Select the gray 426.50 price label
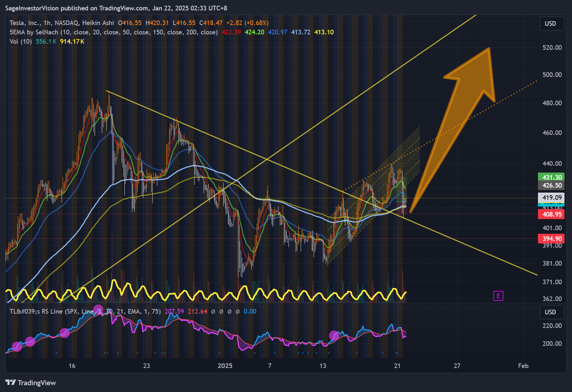 point(551,185)
